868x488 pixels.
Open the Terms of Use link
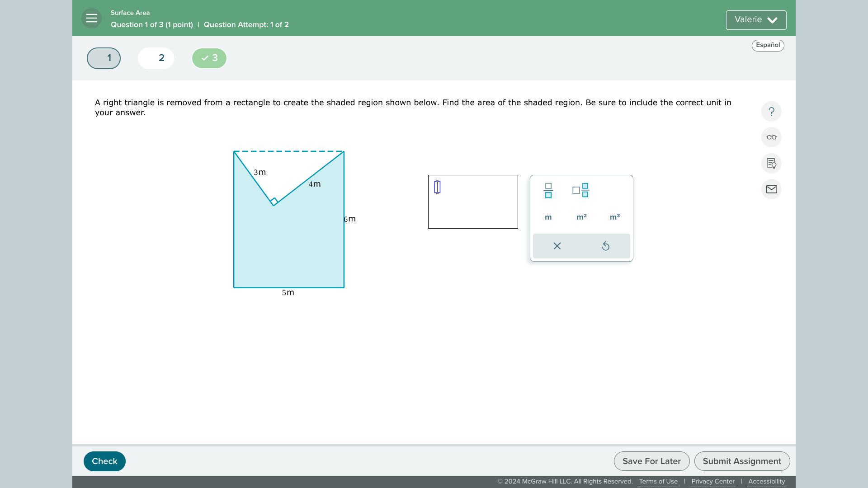point(658,482)
